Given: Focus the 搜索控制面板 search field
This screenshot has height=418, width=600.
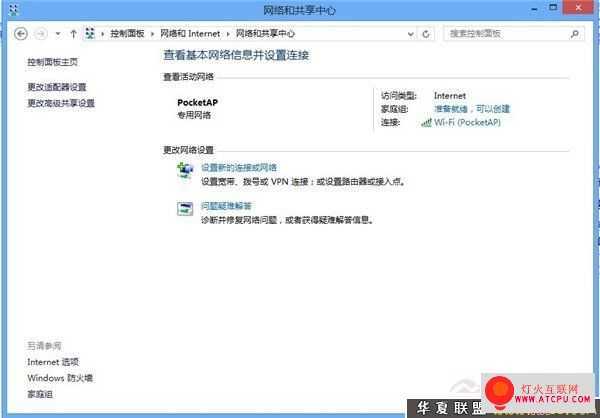Looking at the screenshot, I should tap(514, 34).
